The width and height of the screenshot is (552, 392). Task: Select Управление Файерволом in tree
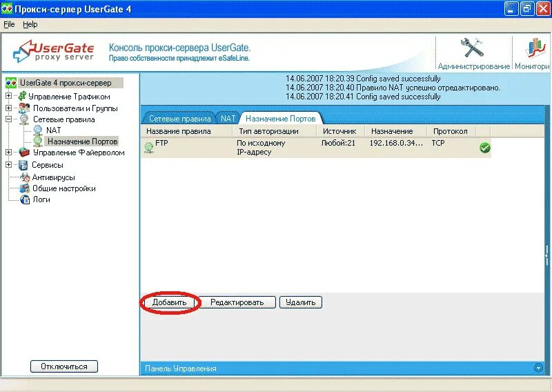(79, 153)
